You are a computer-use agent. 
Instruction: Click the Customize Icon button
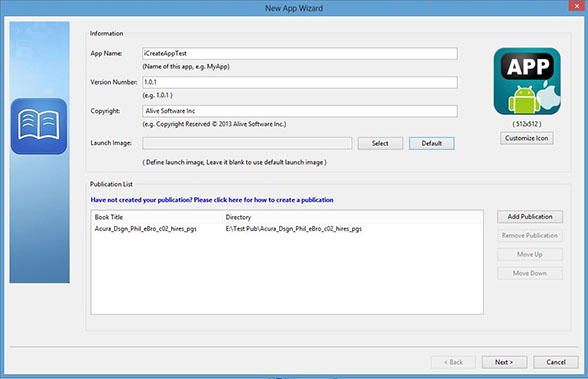(526, 138)
